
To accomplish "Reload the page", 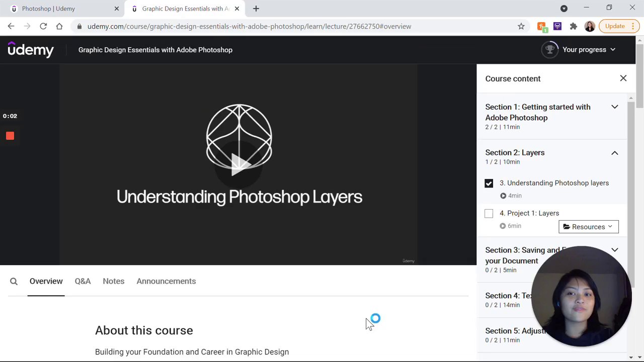I will tap(43, 26).
